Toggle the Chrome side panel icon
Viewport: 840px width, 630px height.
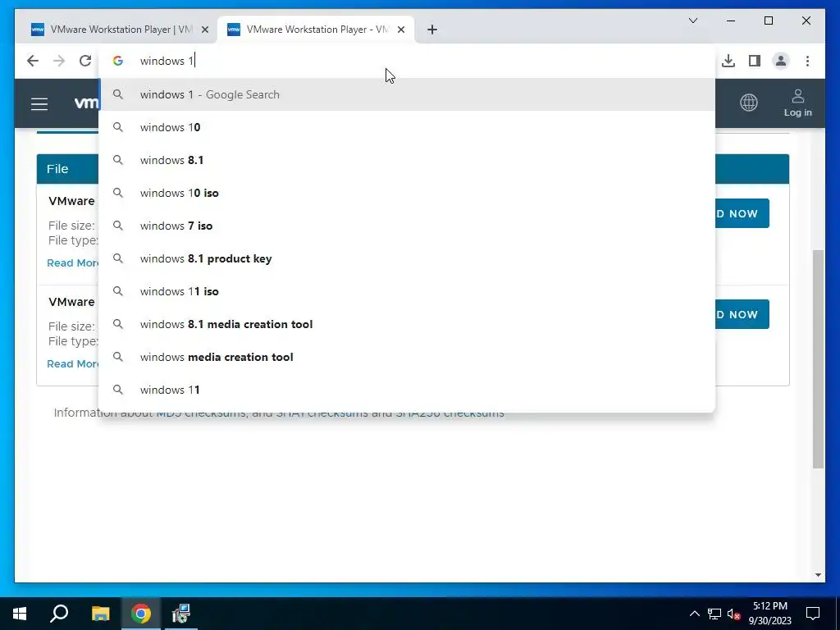pyautogui.click(x=755, y=61)
